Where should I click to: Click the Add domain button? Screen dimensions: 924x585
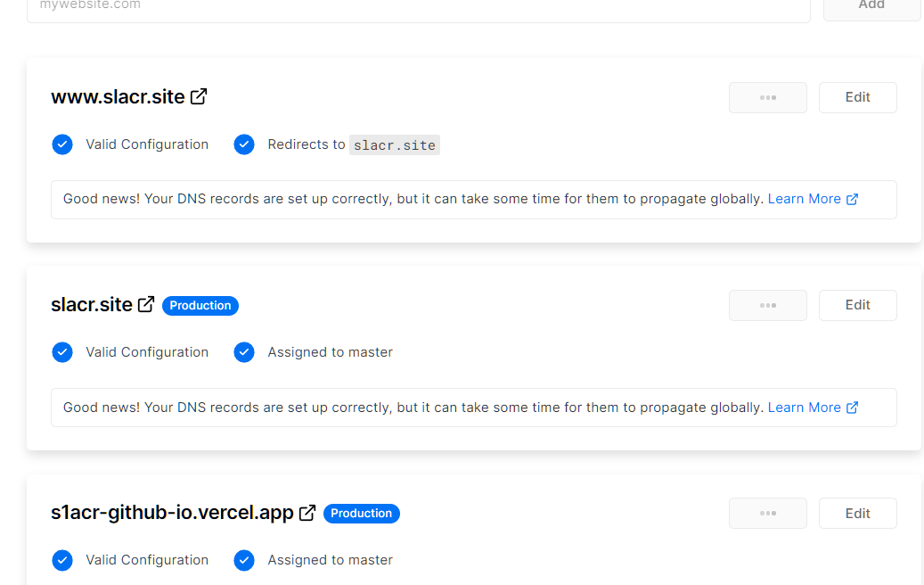coord(871,7)
